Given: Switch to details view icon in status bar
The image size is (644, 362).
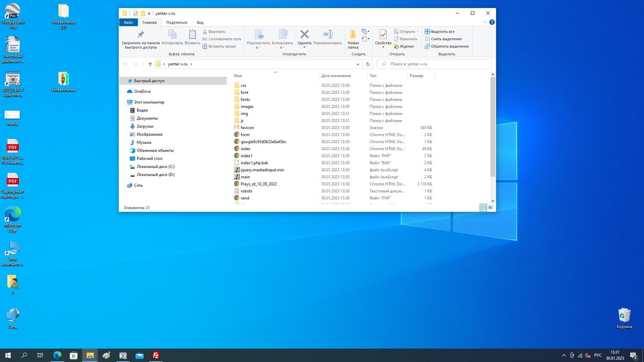Looking at the screenshot, I should 484,208.
